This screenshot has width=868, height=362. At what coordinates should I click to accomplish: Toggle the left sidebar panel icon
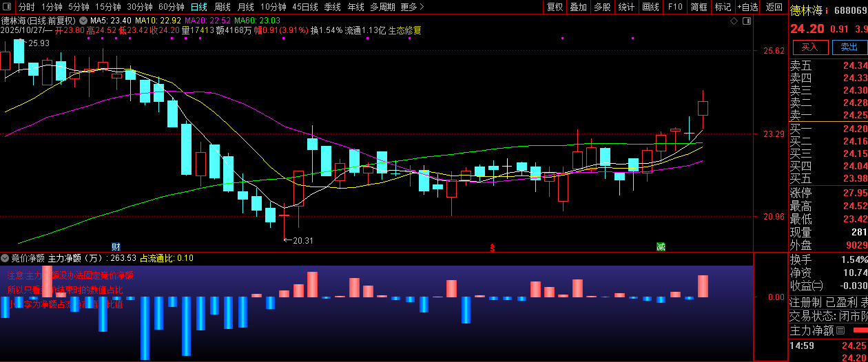[x=7, y=7]
